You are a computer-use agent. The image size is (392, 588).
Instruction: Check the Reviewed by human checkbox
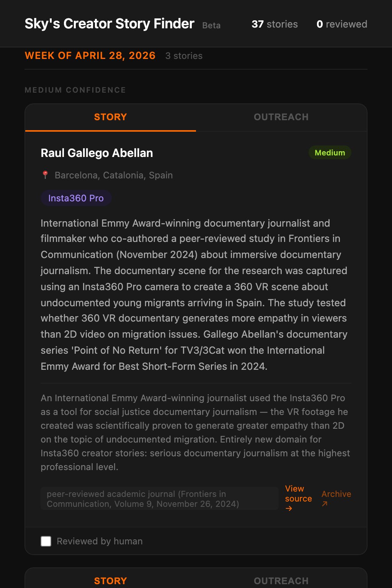[x=46, y=541]
